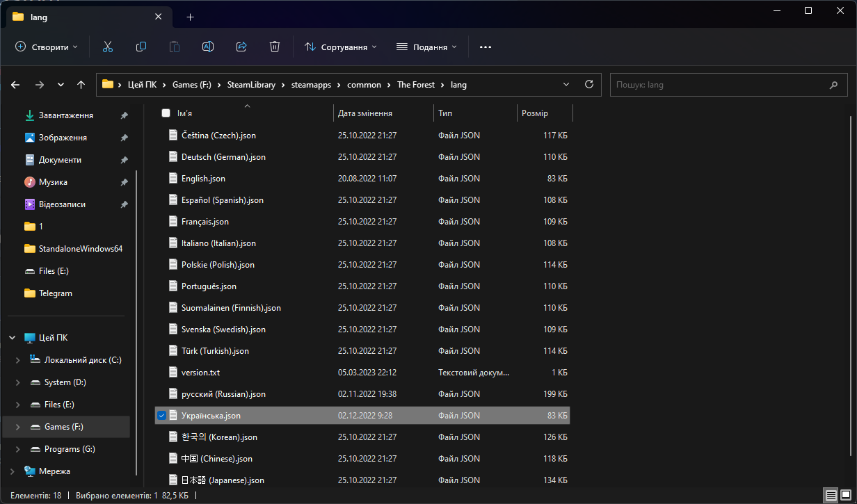Open the Подання view dropdown
This screenshot has height=504, width=857.
(x=426, y=47)
